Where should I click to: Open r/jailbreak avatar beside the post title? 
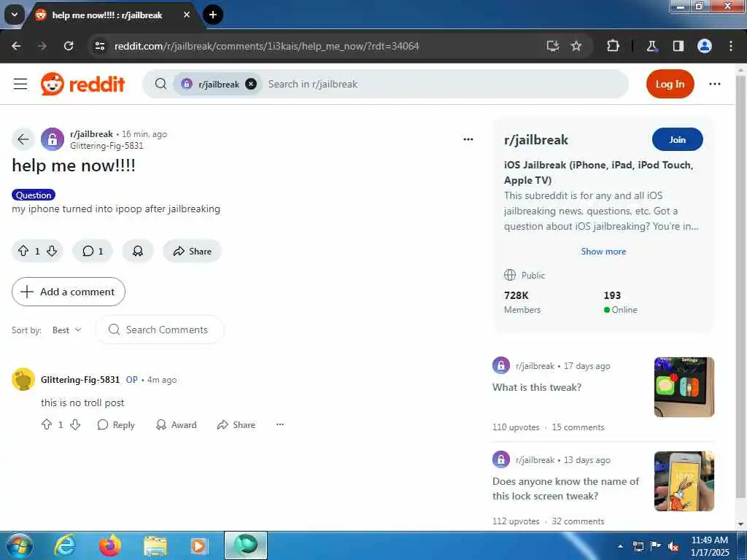click(53, 139)
